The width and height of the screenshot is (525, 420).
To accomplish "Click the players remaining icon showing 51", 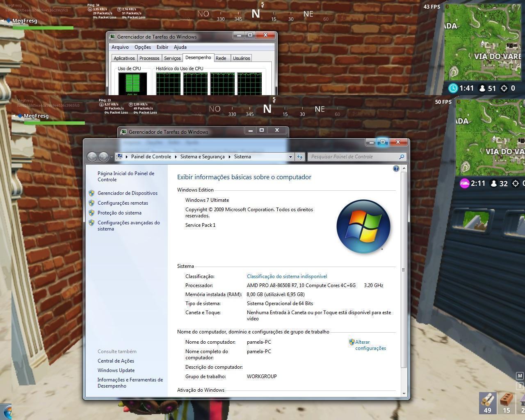I will click(x=482, y=88).
